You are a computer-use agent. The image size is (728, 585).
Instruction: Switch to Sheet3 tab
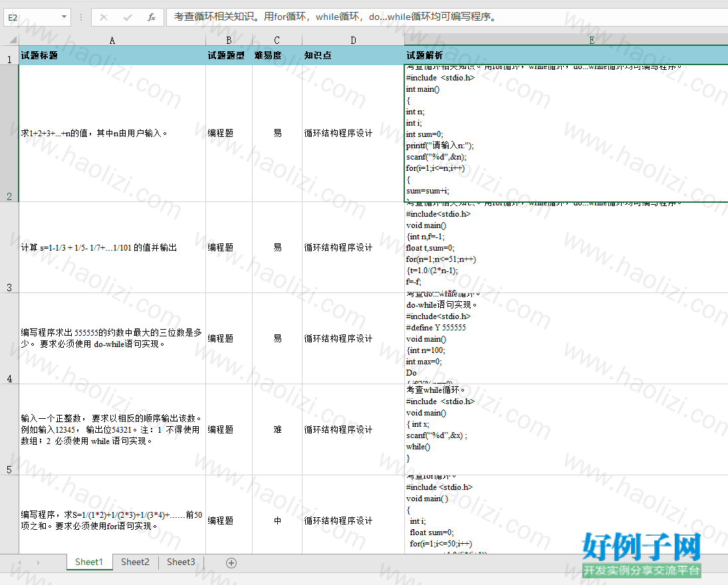coord(181,562)
